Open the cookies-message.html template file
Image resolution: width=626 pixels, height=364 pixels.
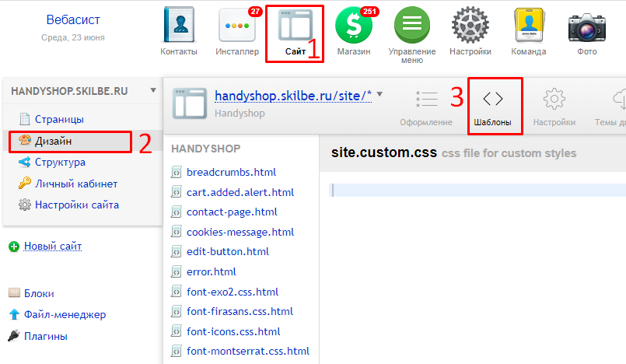(240, 232)
